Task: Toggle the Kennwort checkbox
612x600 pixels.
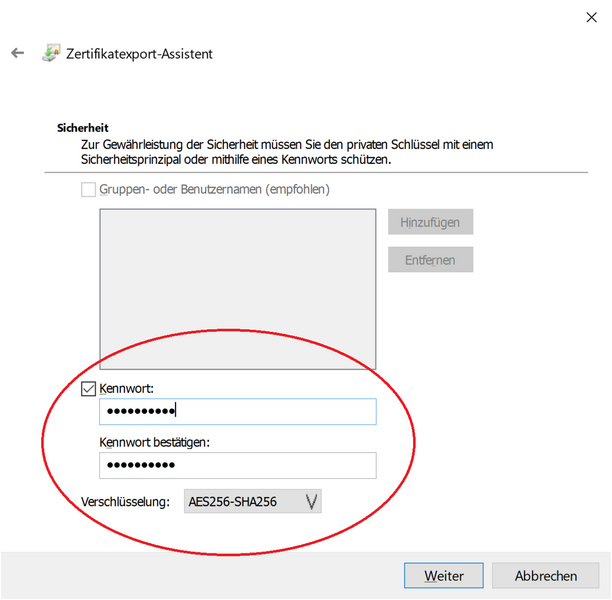Action: point(88,387)
